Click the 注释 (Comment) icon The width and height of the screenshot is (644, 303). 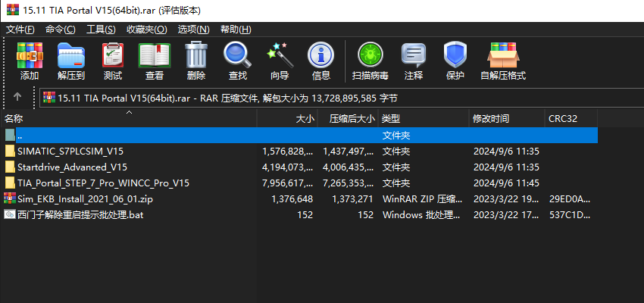[413, 55]
